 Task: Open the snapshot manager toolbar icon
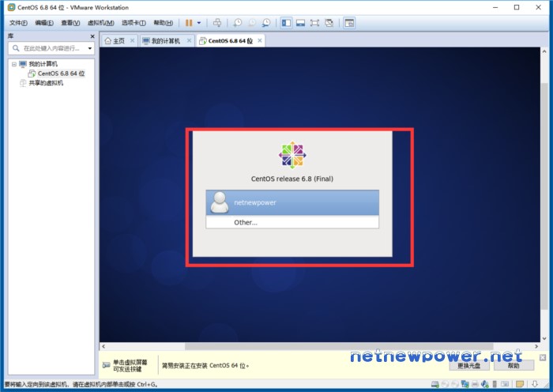pyautogui.click(x=266, y=23)
